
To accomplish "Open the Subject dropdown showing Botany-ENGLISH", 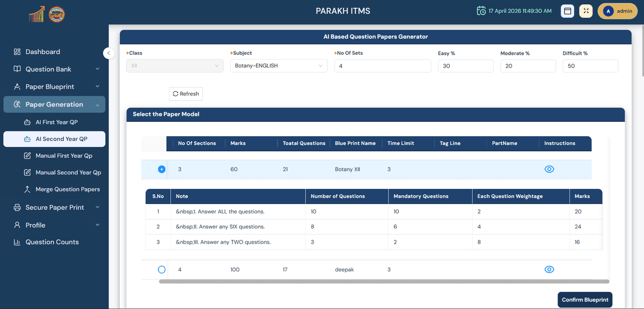I will [279, 66].
